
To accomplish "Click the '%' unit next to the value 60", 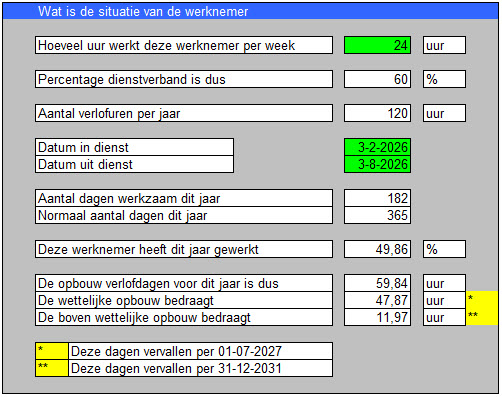I will tap(444, 79).
